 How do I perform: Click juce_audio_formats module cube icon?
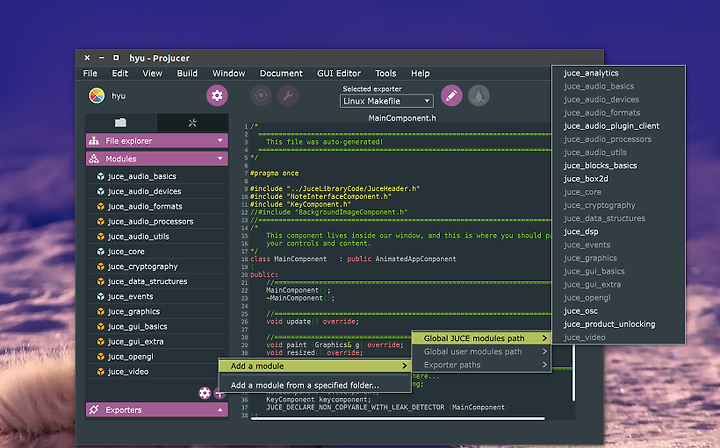click(101, 207)
